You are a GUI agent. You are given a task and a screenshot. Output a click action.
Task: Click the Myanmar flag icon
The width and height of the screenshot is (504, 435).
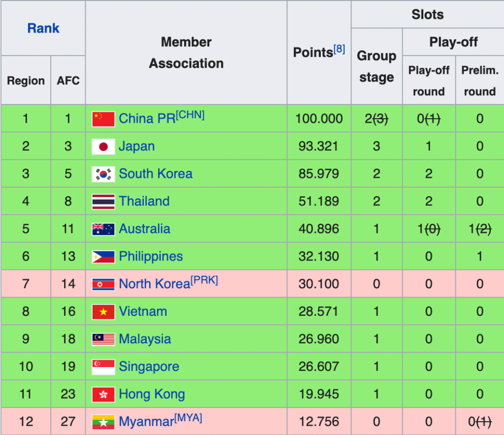[x=103, y=422]
